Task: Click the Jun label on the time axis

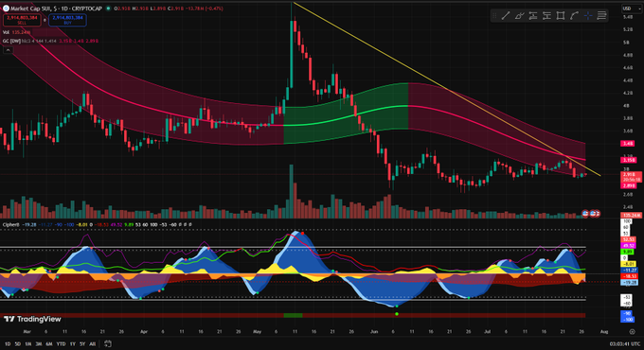Action: coord(373,331)
